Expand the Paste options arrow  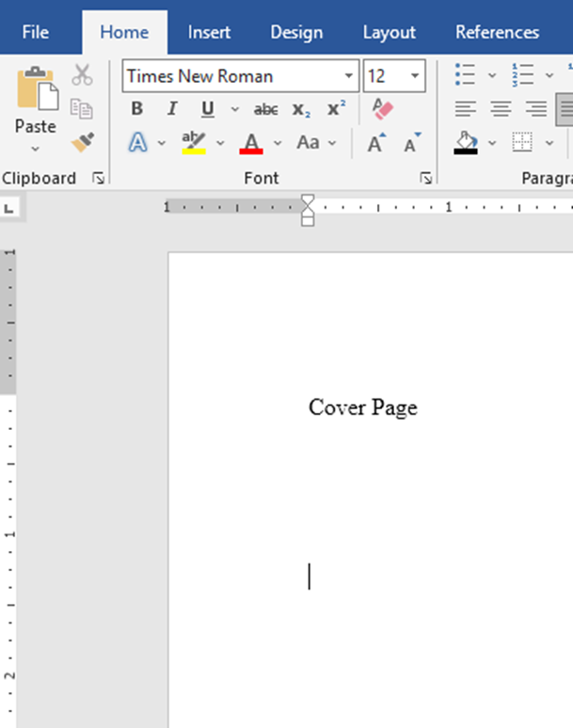pos(36,149)
